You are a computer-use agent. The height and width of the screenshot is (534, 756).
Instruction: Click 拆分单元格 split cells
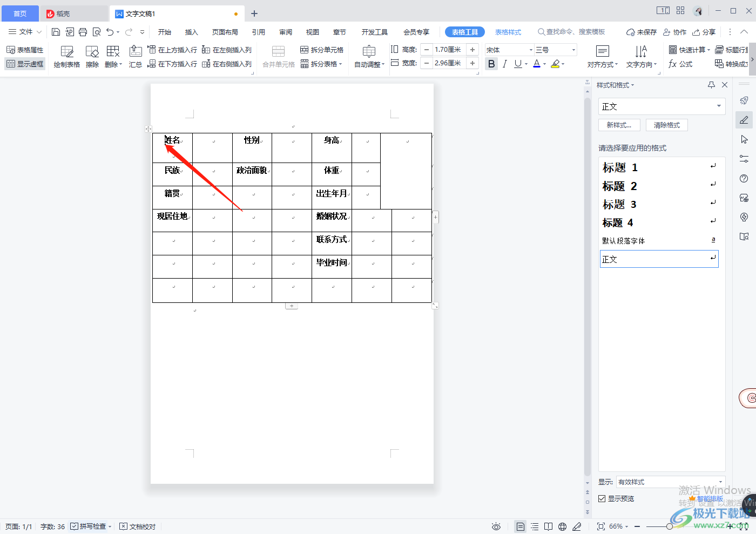322,50
